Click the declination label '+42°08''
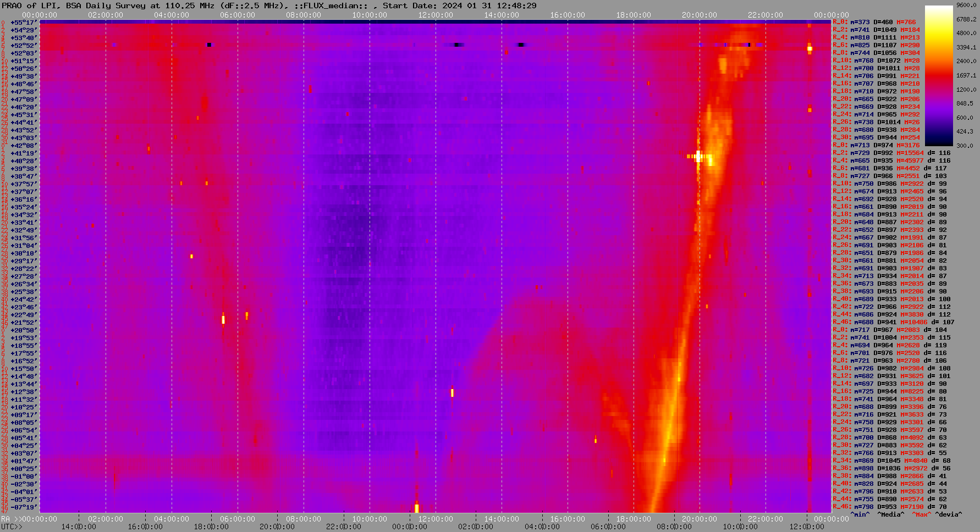 click(23, 146)
